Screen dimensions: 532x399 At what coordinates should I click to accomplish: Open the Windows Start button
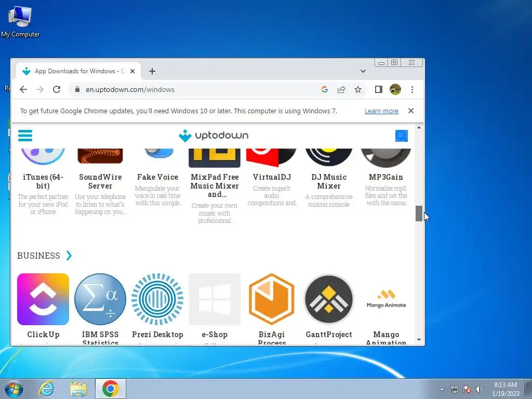pos(14,389)
